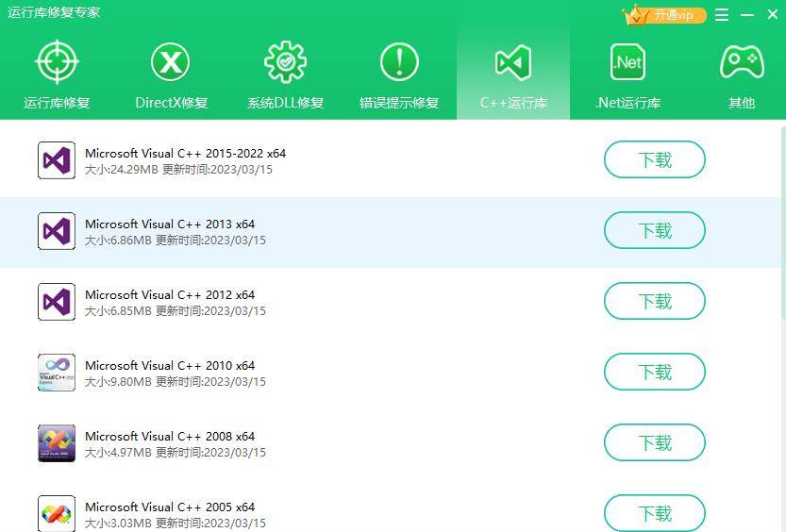Click the Visual C++ 2012 x64 icon
The width and height of the screenshot is (786, 532).
[57, 302]
